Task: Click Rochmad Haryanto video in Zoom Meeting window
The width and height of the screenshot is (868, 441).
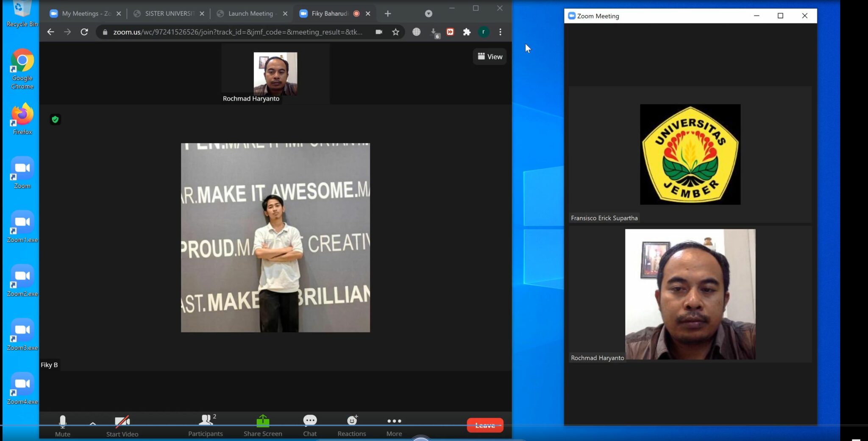Action: tap(690, 294)
